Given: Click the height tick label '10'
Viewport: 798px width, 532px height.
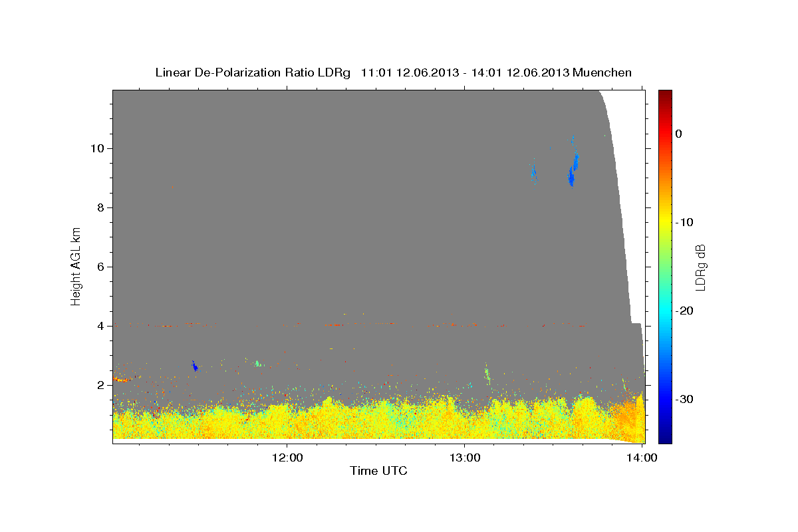Looking at the screenshot, I should click(x=99, y=148).
